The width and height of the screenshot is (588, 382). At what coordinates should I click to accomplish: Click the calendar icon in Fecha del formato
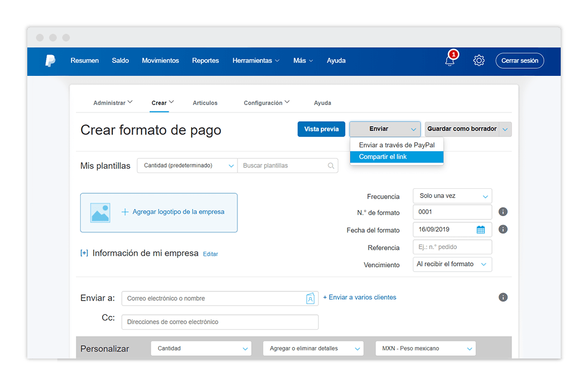coord(480,230)
